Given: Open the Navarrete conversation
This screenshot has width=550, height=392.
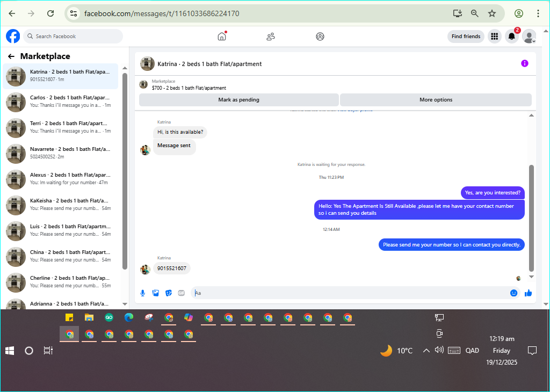Looking at the screenshot, I should pos(60,153).
